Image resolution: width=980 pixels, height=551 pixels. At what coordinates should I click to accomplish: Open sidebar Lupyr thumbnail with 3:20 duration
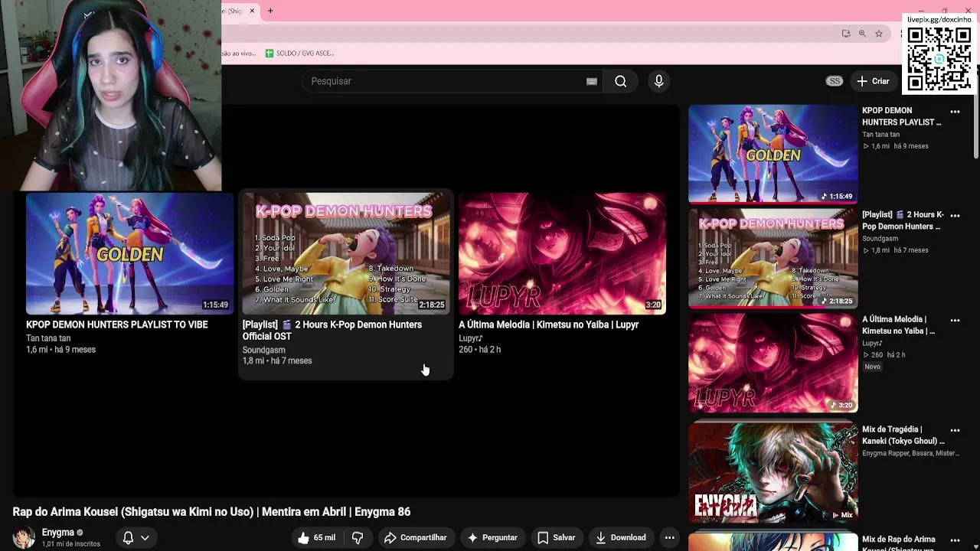773,364
